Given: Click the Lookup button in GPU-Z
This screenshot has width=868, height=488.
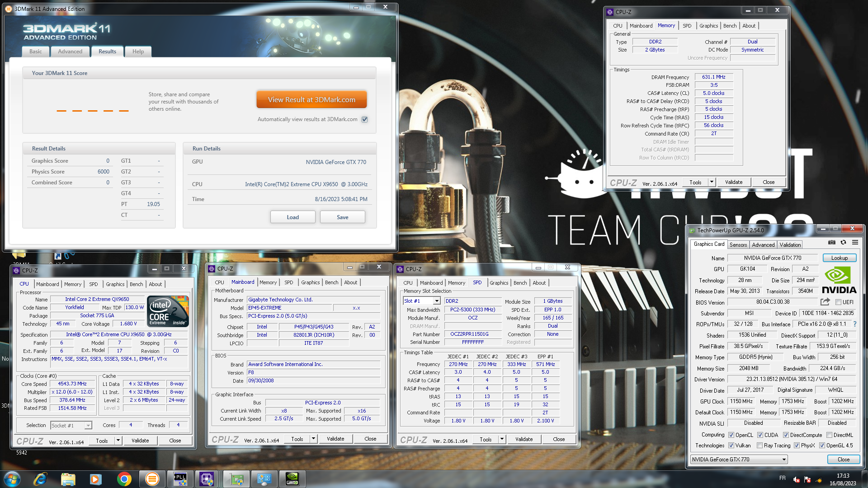Looking at the screenshot, I should (840, 258).
